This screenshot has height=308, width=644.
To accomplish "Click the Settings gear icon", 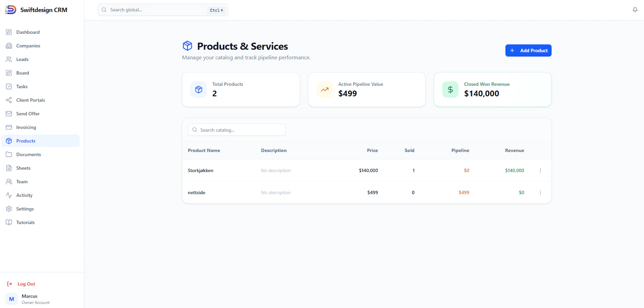I will point(9,209).
